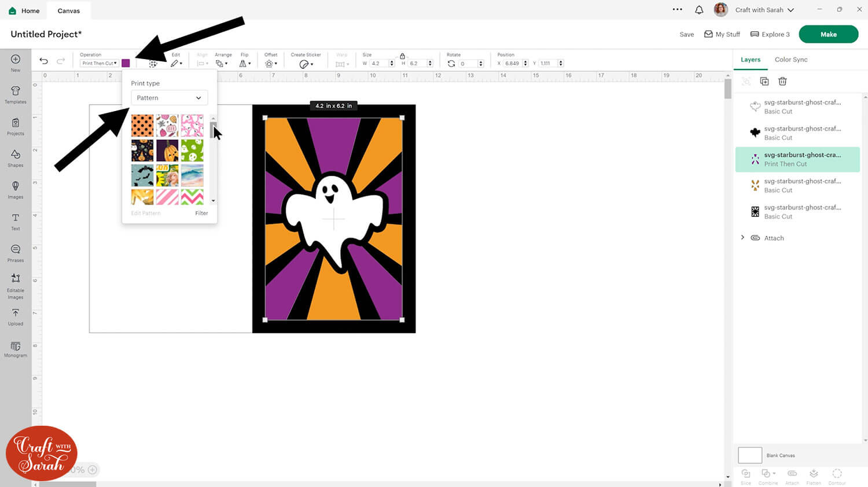The height and width of the screenshot is (487, 868).
Task: Open the Monogram tool
Action: [x=16, y=349]
